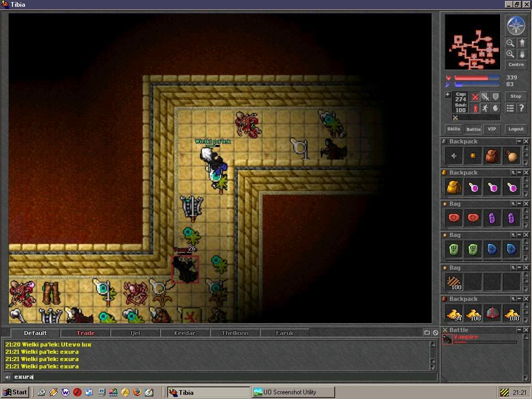The image size is (532, 399).
Task: Move minimap up one floor with up arrow
Action: (x=522, y=43)
